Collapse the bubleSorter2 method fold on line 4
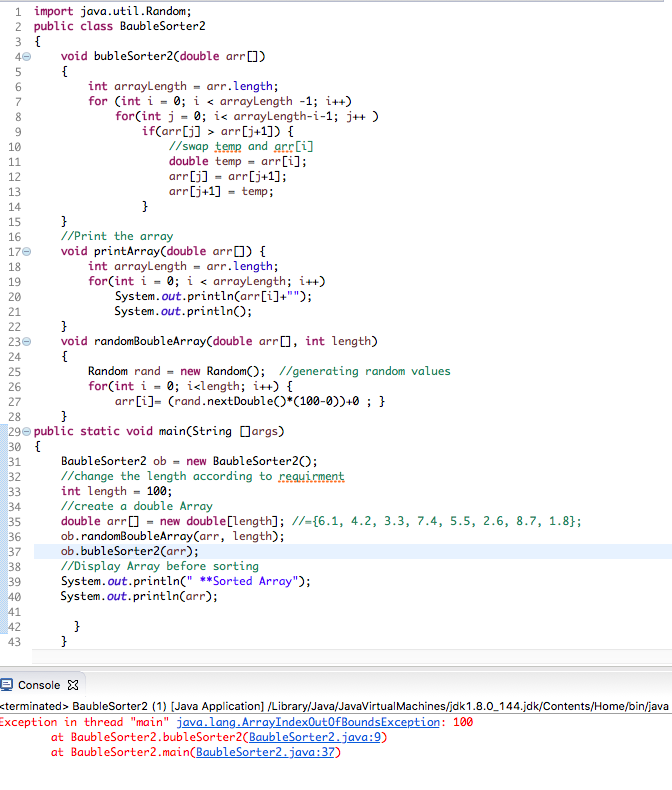This screenshot has width=672, height=790. 27,57
